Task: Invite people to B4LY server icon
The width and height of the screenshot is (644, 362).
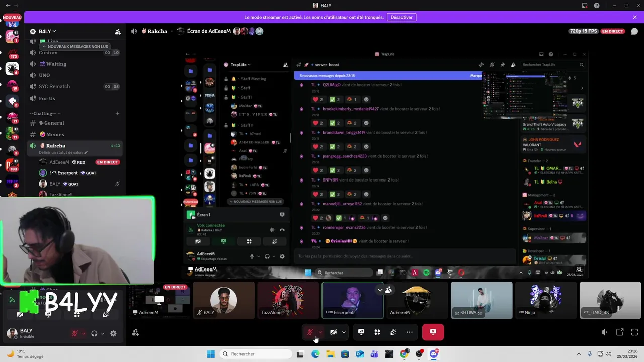Action: 118,31
